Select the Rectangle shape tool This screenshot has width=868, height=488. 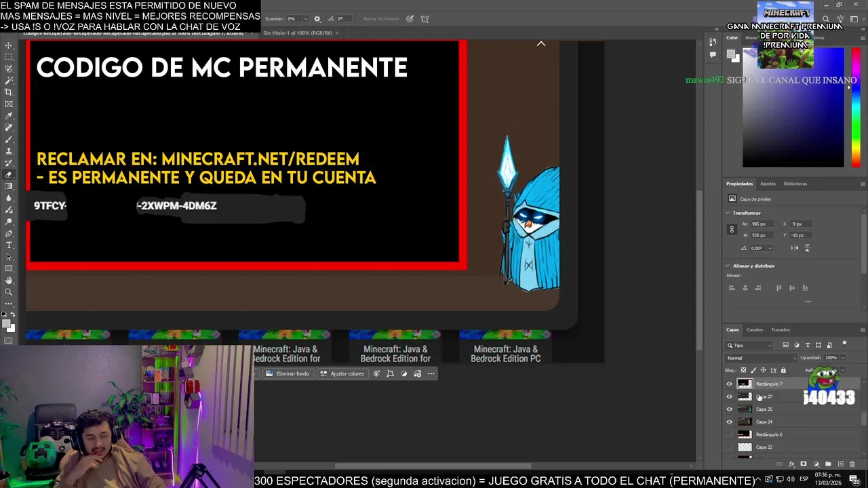tap(9, 268)
